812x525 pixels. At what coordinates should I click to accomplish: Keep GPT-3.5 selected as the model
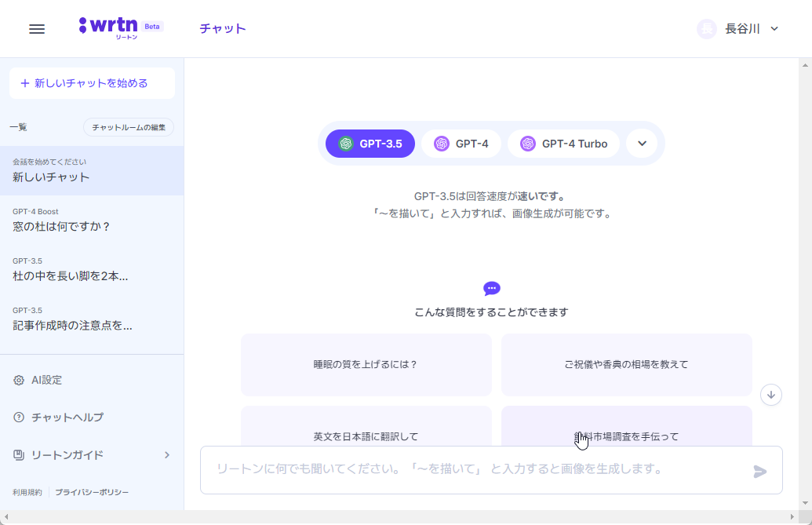click(x=370, y=144)
